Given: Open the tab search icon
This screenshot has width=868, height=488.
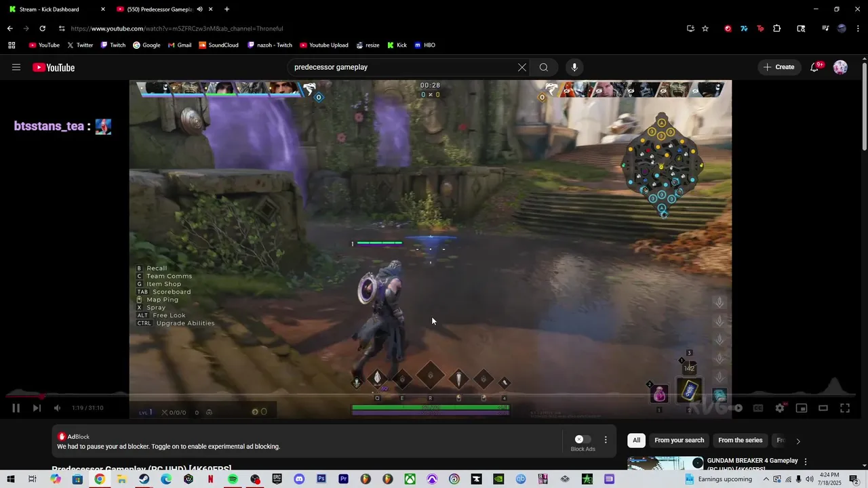Looking at the screenshot, I should point(801,28).
